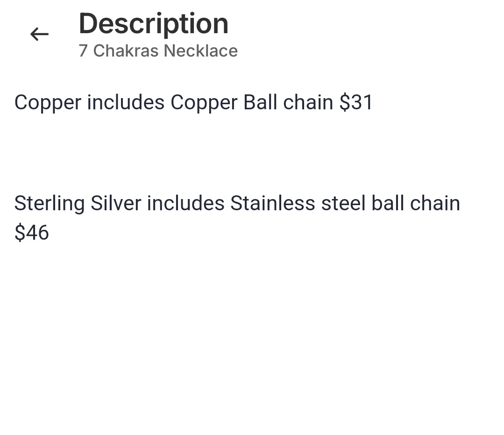
Task: Select the Copper Ball chain description line
Action: 193,102
